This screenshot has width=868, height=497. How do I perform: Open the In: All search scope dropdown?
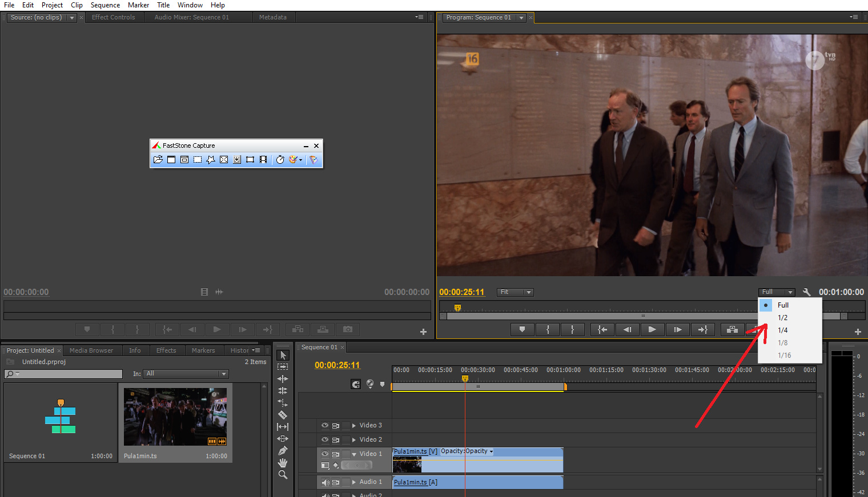[x=186, y=374]
